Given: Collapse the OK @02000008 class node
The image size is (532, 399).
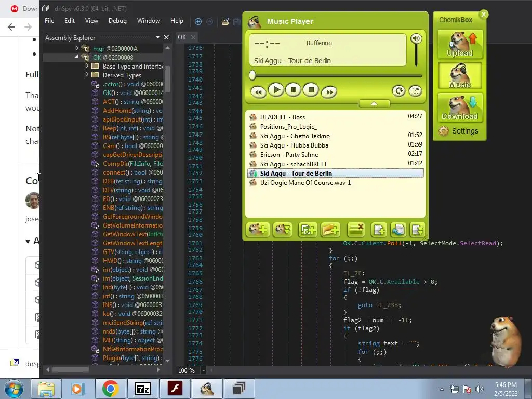Looking at the screenshot, I should (76, 57).
